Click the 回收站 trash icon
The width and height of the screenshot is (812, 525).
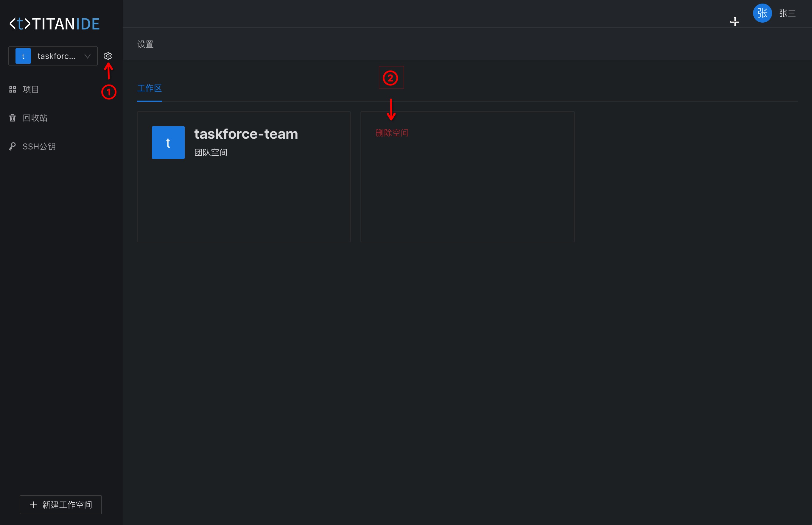(x=13, y=118)
